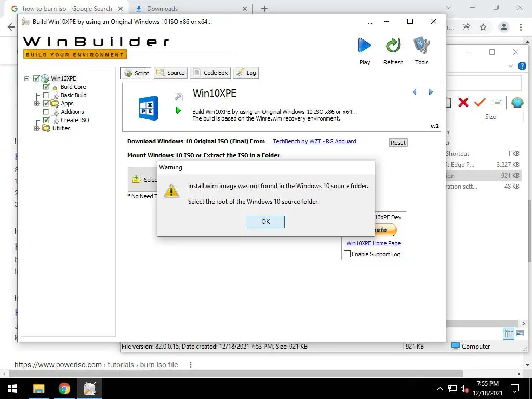The width and height of the screenshot is (532, 399).
Task: Click the Reset button
Action: (x=398, y=143)
